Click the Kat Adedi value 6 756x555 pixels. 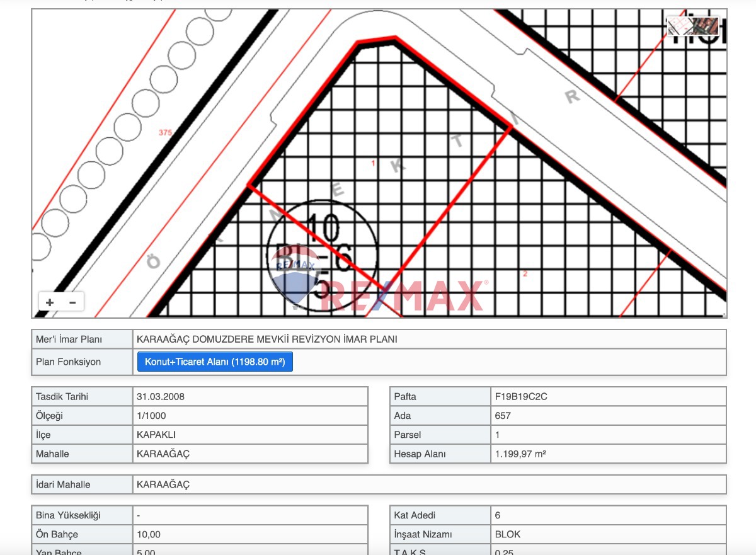point(498,515)
